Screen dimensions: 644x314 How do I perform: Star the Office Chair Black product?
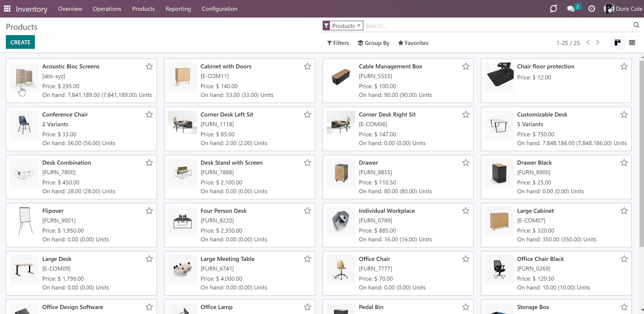(624, 259)
